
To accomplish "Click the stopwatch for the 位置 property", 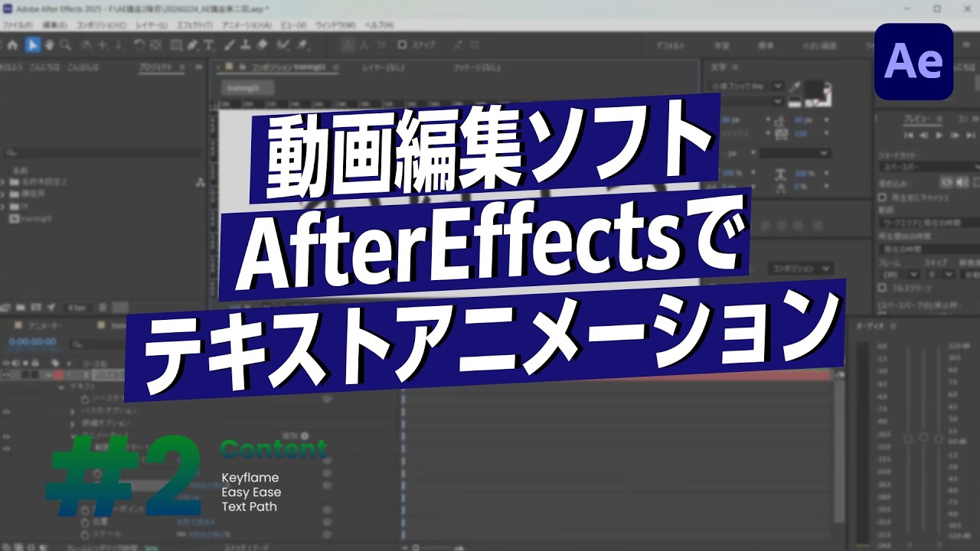I will tap(85, 522).
